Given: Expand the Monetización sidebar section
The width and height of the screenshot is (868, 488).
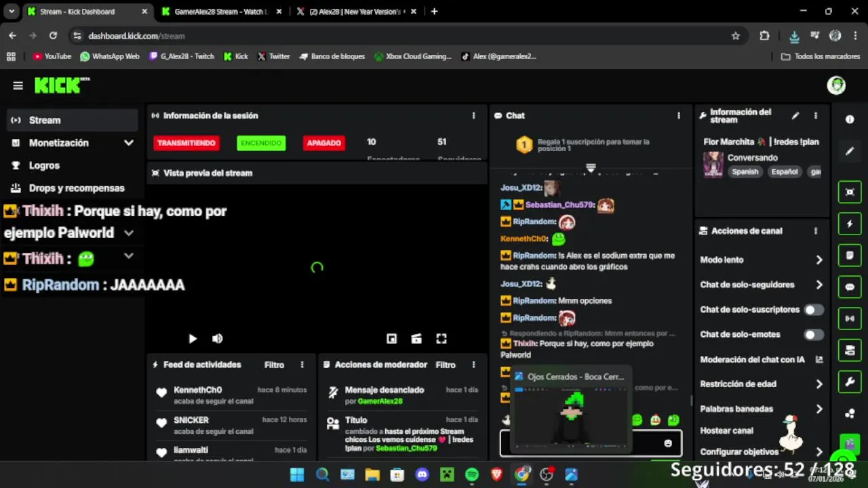Looking at the screenshot, I should [x=128, y=143].
